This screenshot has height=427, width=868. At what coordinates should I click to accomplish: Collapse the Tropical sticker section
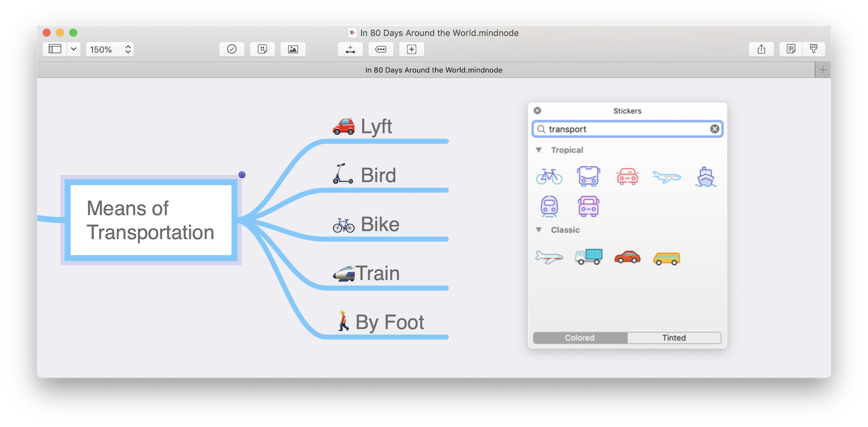[539, 150]
